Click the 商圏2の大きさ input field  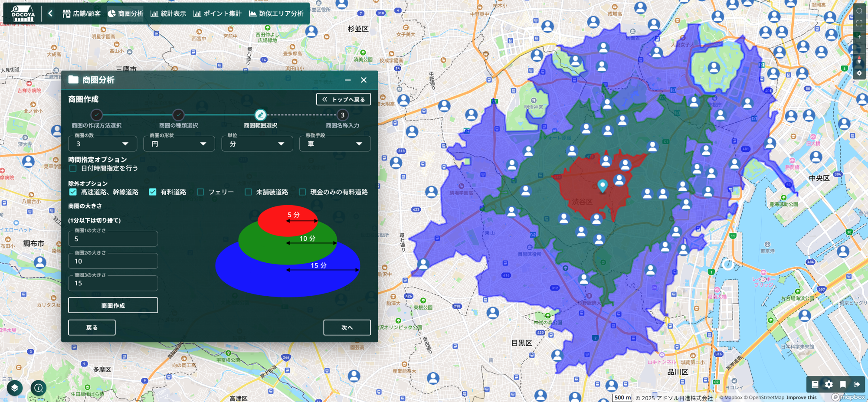point(113,261)
